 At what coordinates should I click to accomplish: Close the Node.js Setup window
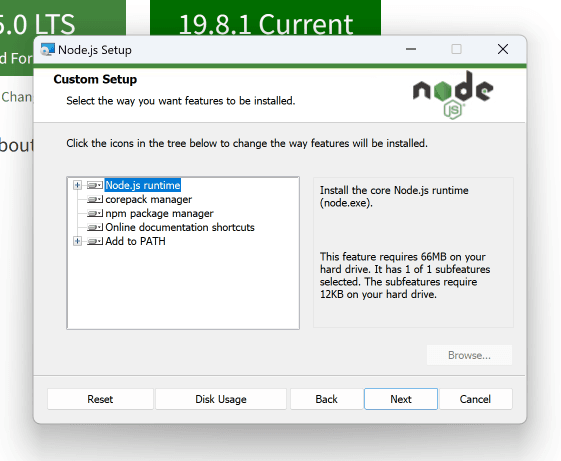click(503, 49)
